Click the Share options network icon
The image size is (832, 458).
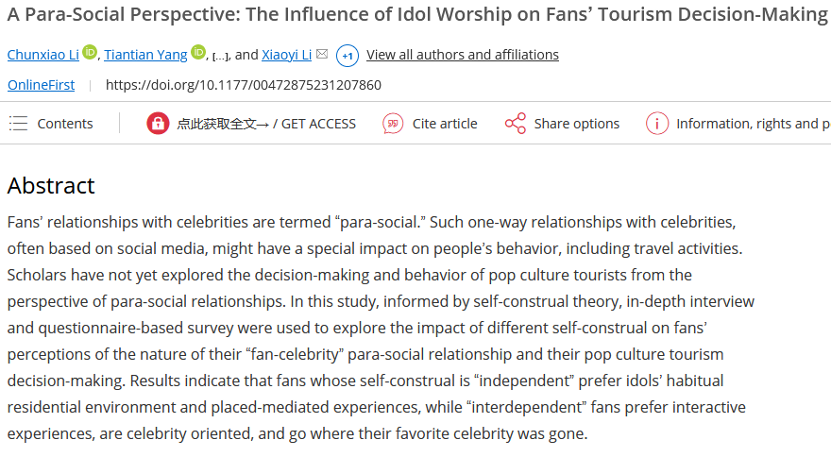click(515, 123)
